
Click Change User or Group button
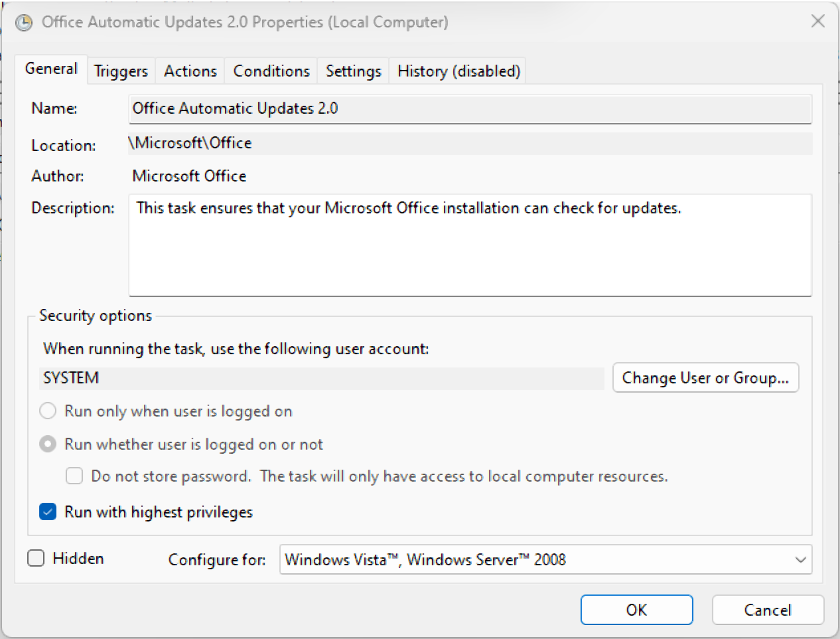(706, 378)
